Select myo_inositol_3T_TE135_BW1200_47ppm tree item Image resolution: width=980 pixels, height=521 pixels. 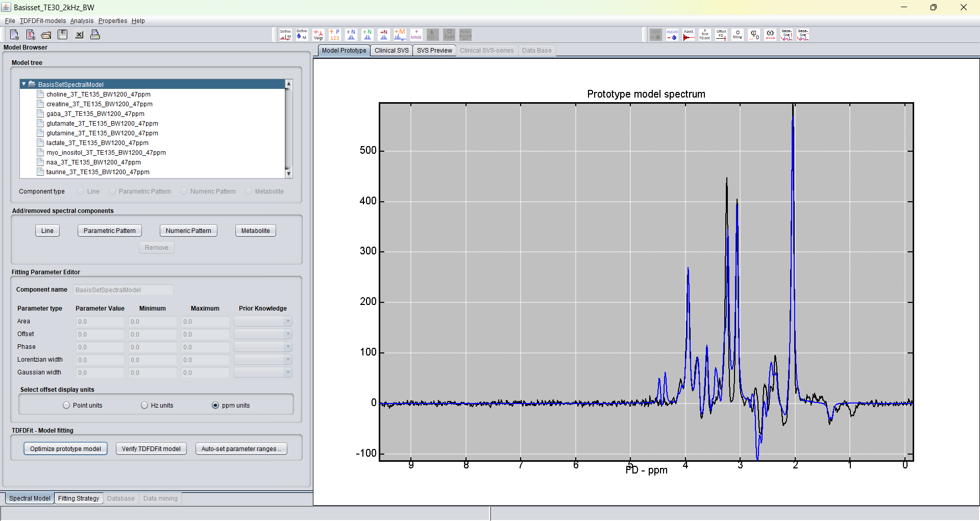pyautogui.click(x=106, y=153)
